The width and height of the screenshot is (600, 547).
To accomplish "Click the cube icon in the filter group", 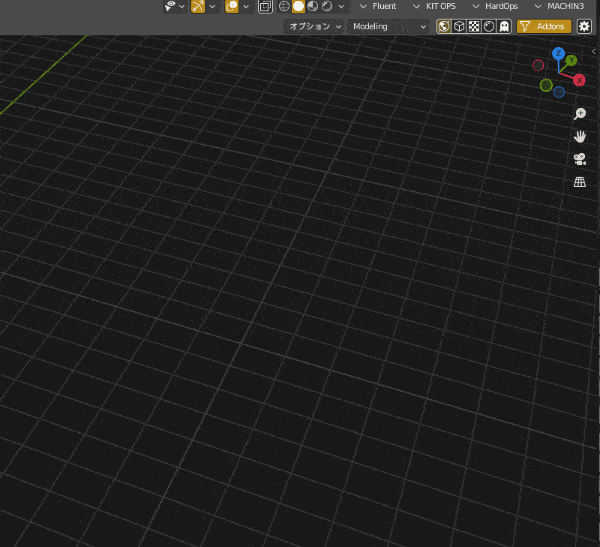I will pyautogui.click(x=459, y=26).
